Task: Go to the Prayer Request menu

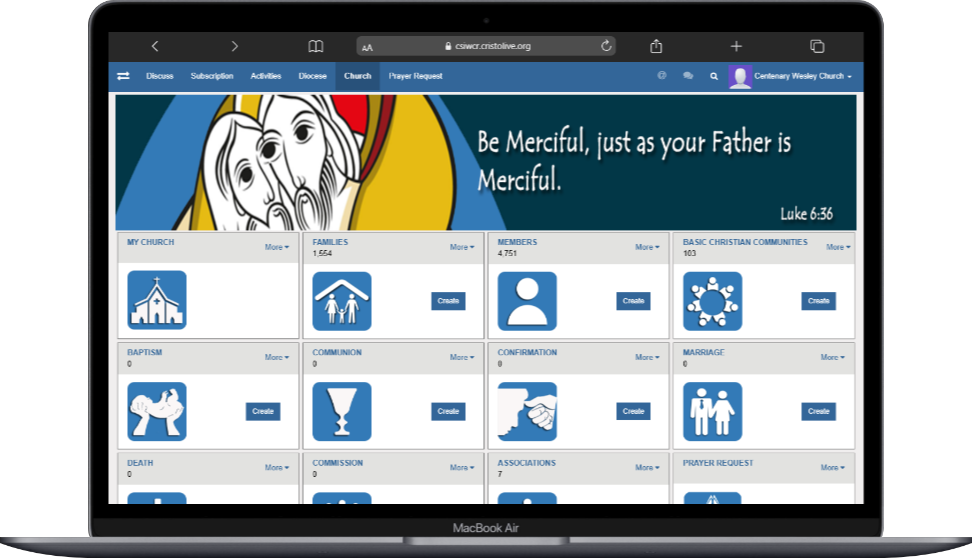Action: click(415, 76)
